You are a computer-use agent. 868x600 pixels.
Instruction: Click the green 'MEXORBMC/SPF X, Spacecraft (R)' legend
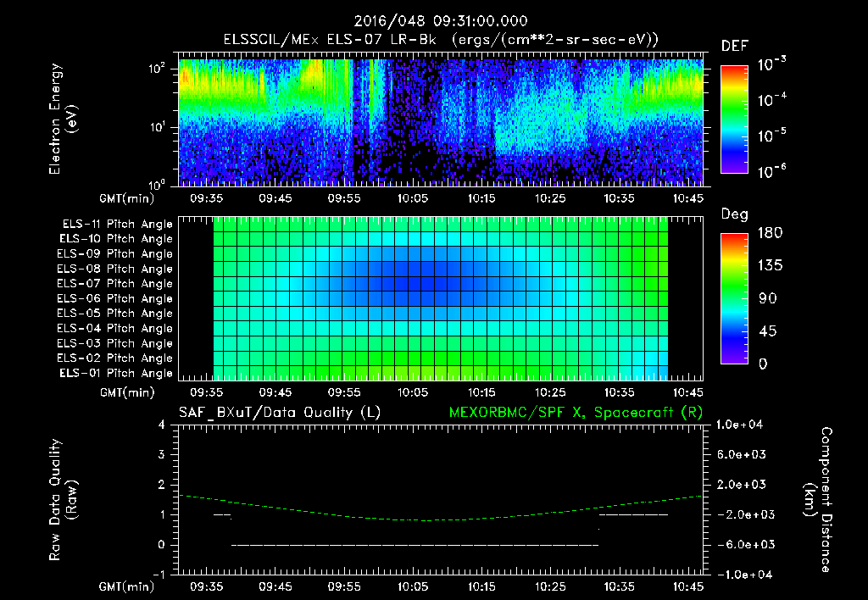(576, 413)
